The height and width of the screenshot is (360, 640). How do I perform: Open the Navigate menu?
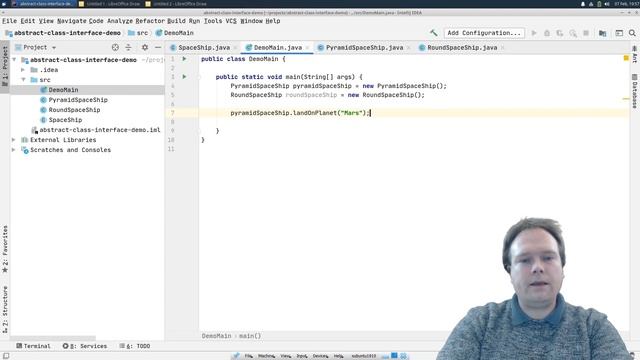[x=72, y=21]
